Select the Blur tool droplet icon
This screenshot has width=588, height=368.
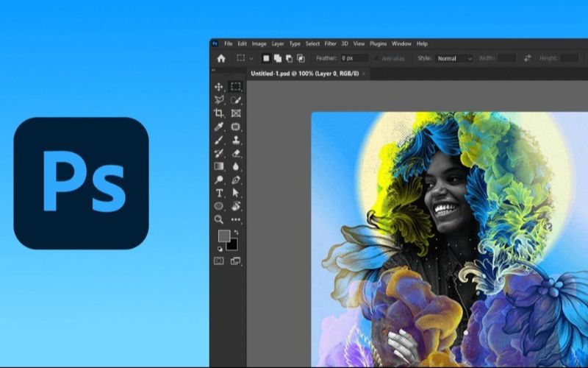(x=235, y=166)
